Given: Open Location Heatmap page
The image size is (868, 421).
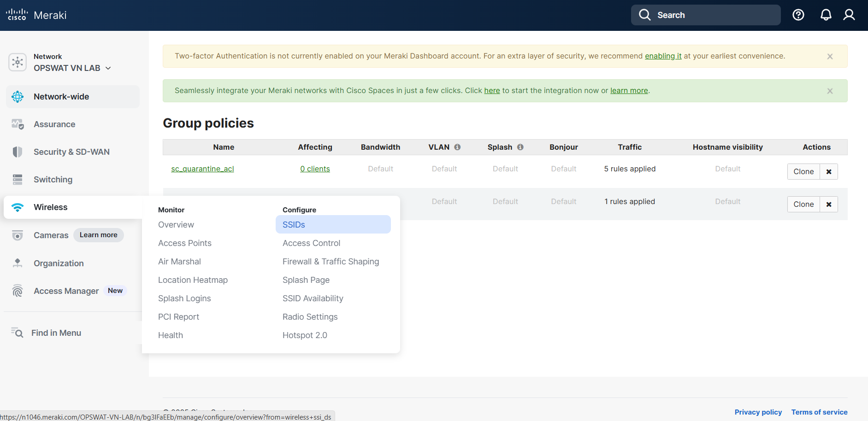Looking at the screenshot, I should [x=193, y=280].
